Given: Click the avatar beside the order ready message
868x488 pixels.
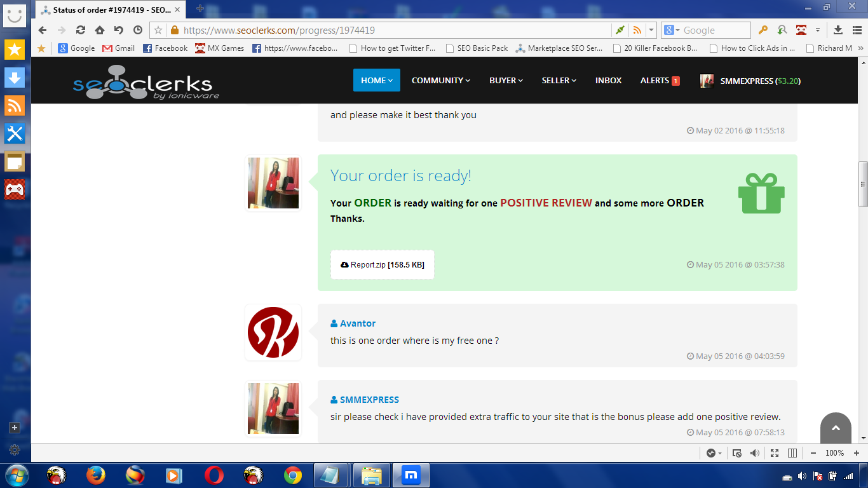Looking at the screenshot, I should point(273,183).
